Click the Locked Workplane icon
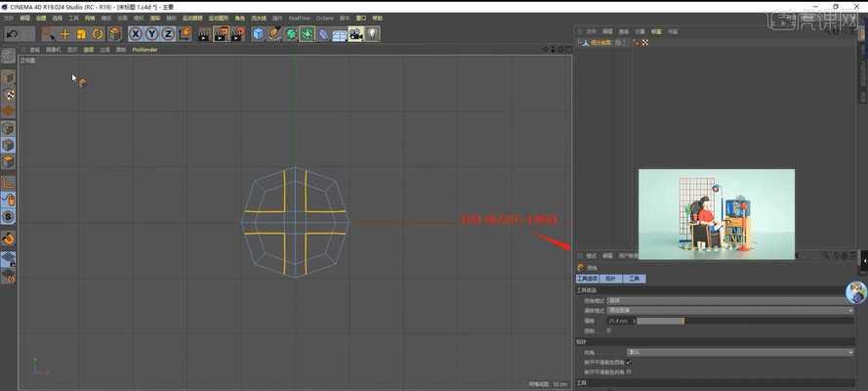The image size is (868, 391). 8,259
